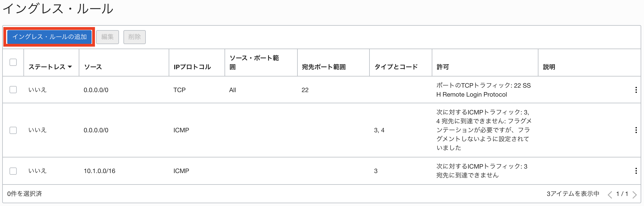
Task: Check the checkbox for the 10.1.0.0/16 ICMP rule
Action: 13,171
